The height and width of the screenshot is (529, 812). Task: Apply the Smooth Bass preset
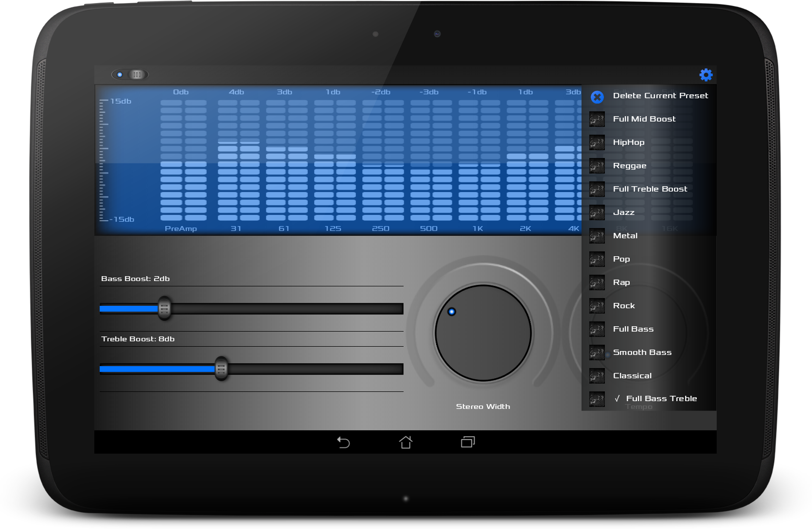click(x=649, y=353)
